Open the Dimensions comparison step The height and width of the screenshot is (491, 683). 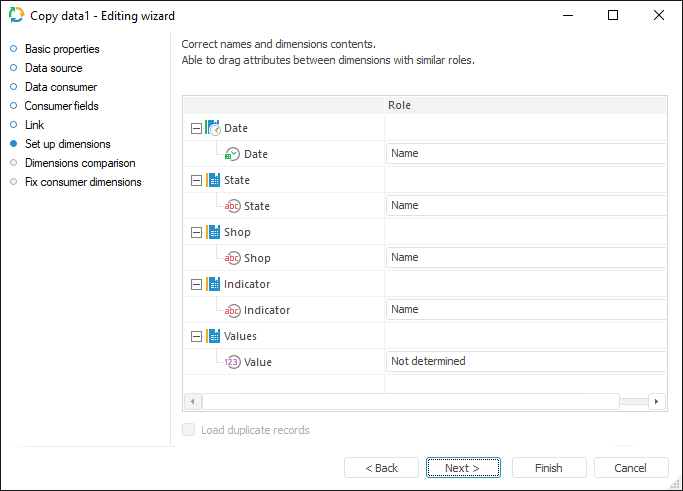80,163
